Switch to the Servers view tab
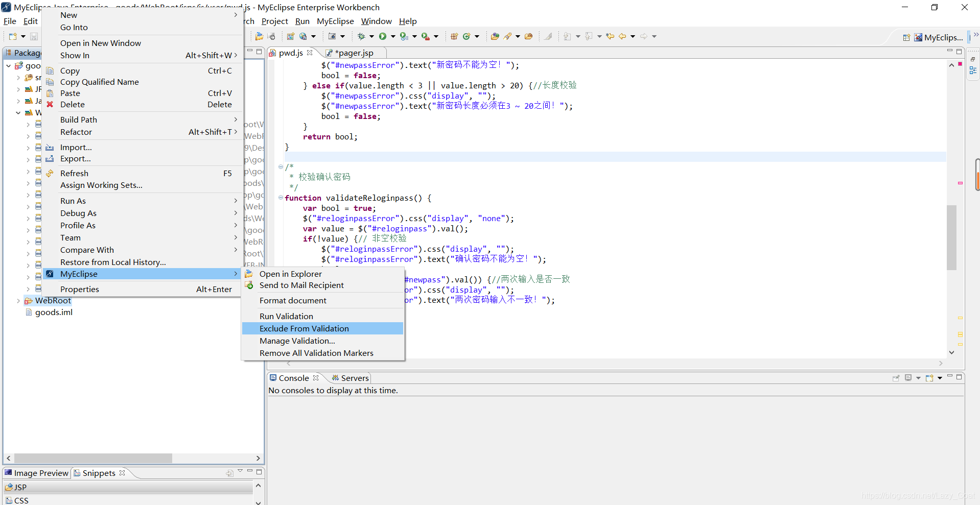The width and height of the screenshot is (980, 505). tap(350, 378)
